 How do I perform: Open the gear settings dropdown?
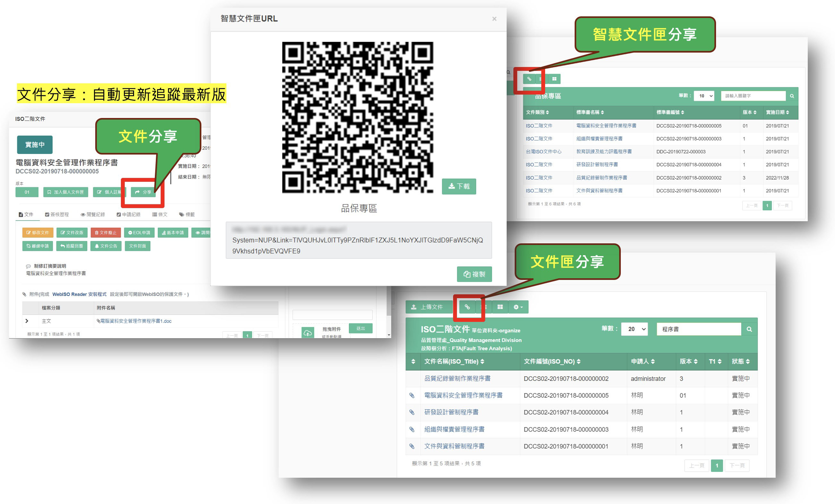(x=518, y=307)
